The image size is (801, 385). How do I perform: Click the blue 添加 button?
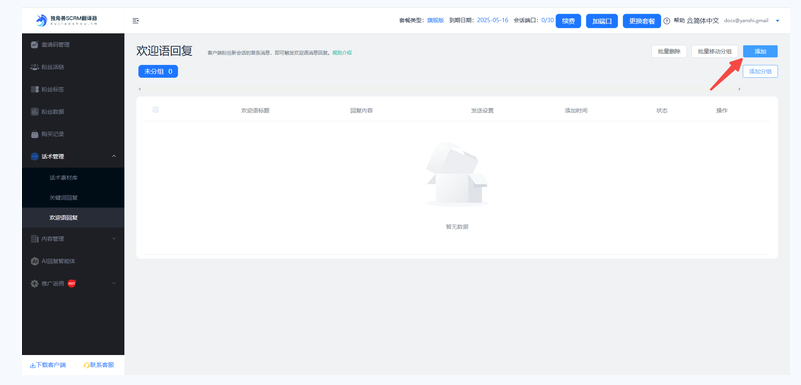click(760, 51)
